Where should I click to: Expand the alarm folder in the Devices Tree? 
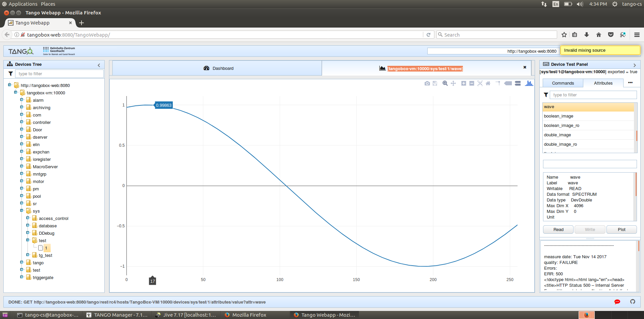coord(22,100)
